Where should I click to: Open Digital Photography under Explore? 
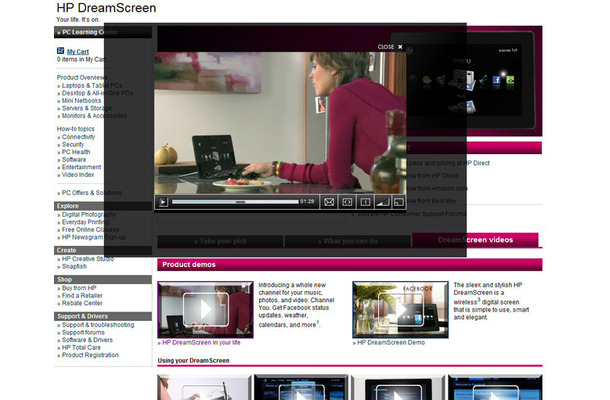pyautogui.click(x=89, y=214)
